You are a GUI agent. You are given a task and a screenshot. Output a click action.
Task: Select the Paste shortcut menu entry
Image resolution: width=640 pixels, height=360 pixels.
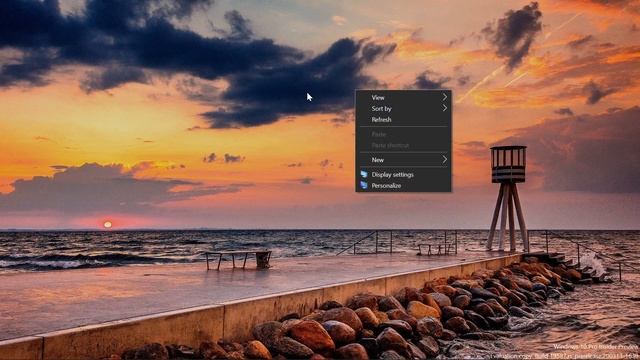(403, 145)
